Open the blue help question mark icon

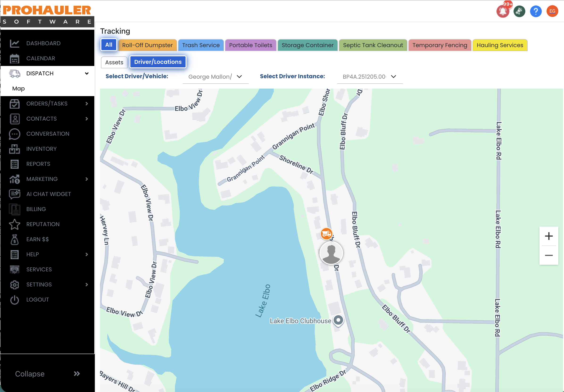coord(536,11)
